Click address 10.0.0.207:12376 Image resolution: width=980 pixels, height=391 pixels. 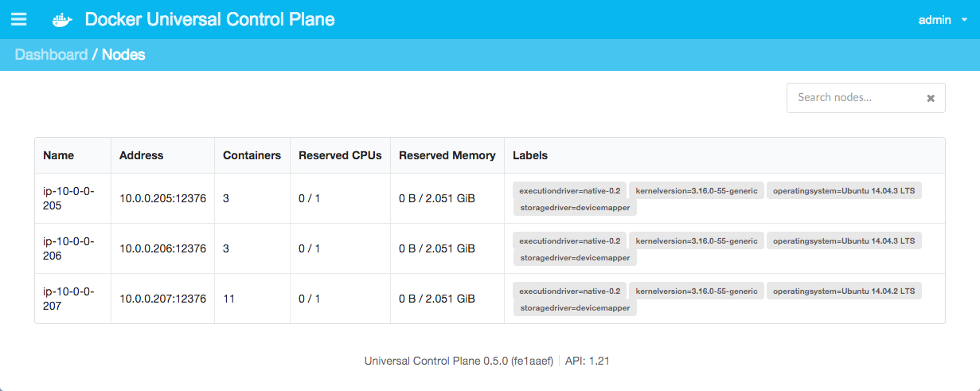[162, 299]
